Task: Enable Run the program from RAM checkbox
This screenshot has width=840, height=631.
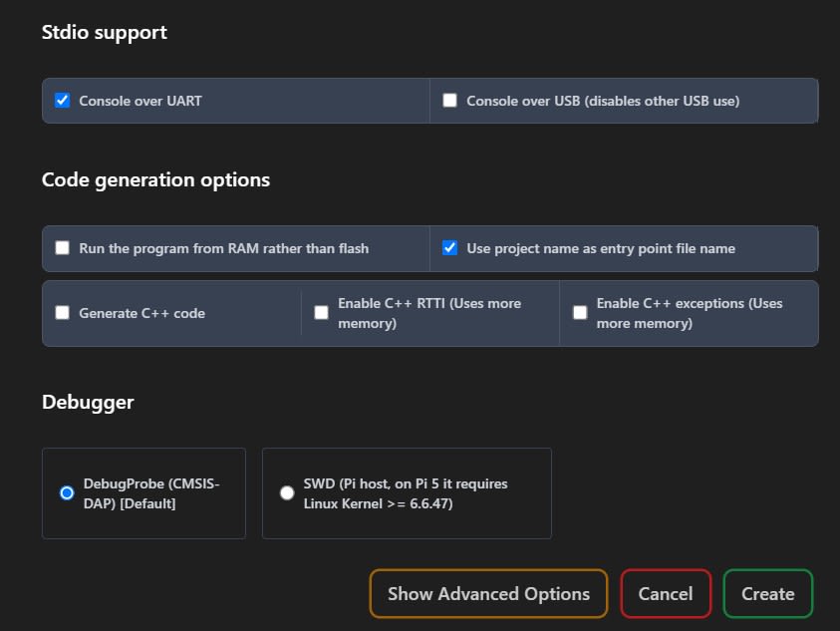Action: coord(62,248)
